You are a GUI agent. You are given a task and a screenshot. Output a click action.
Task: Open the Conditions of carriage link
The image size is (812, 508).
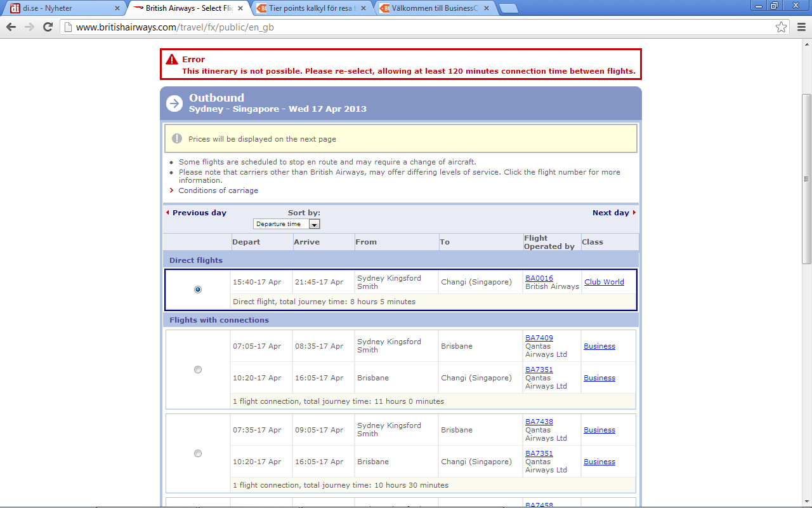tap(218, 190)
